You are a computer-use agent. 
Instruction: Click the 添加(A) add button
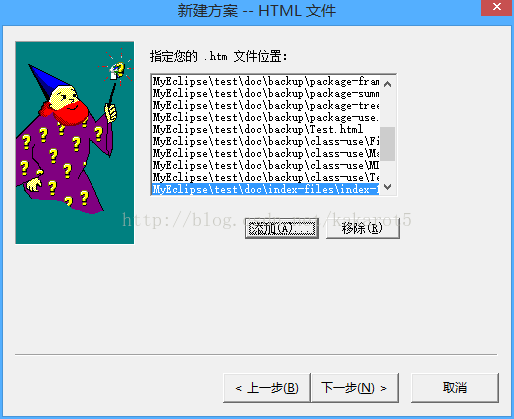point(282,228)
